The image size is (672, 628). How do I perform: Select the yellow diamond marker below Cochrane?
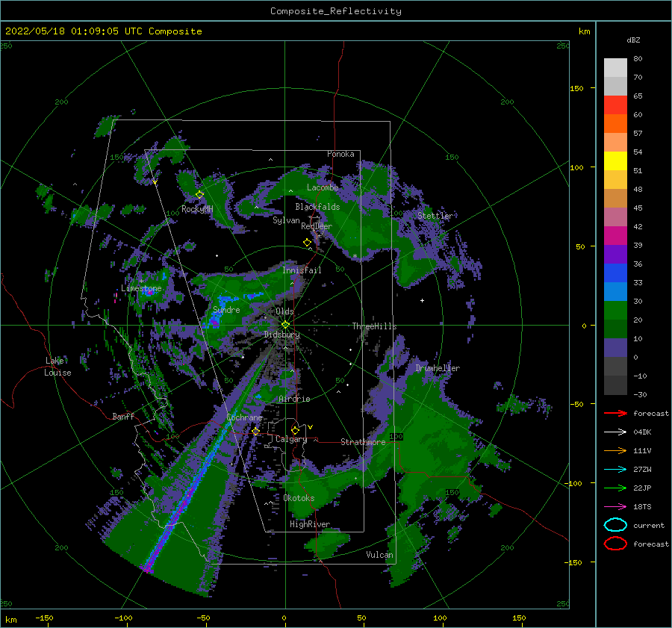pos(255,432)
